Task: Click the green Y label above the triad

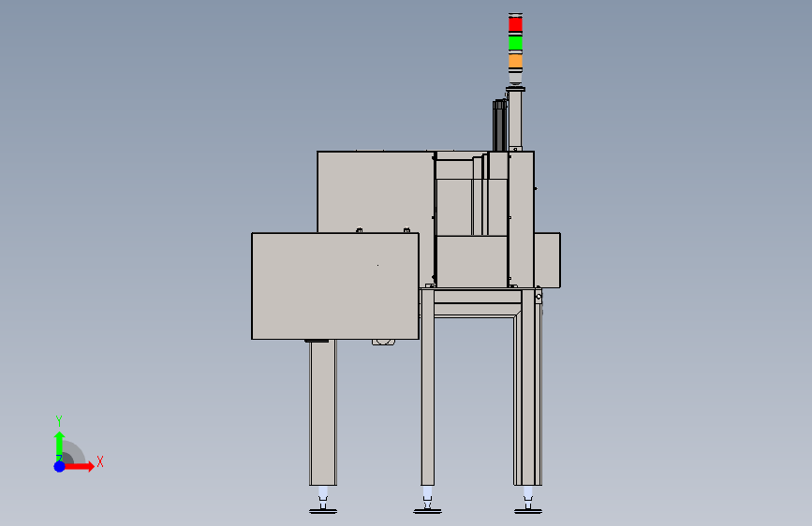Action: 59,421
